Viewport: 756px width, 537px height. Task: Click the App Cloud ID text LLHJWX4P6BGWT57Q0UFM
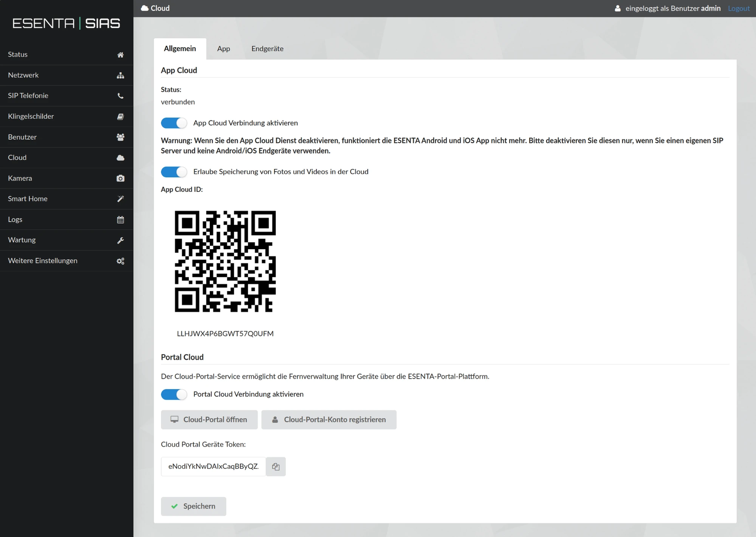click(225, 334)
